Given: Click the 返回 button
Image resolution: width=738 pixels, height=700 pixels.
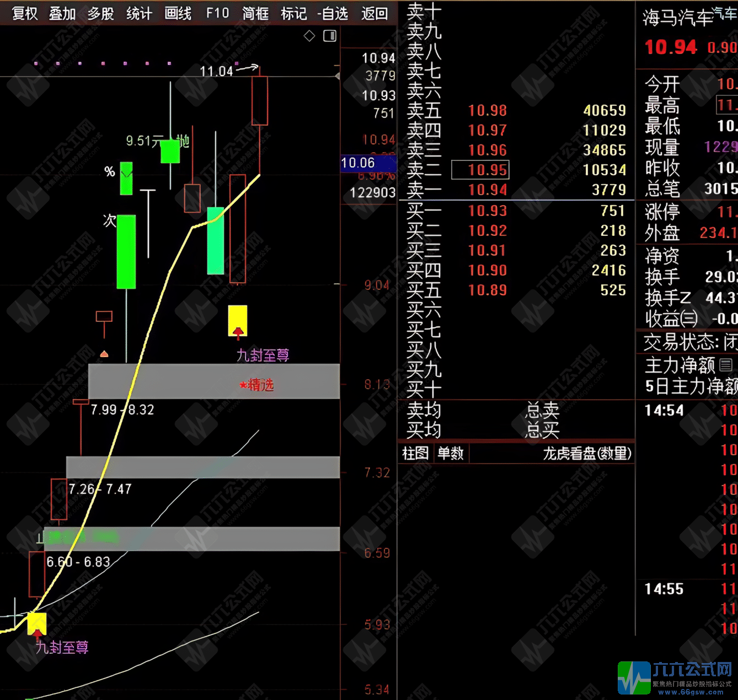Looking at the screenshot, I should click(x=374, y=14).
